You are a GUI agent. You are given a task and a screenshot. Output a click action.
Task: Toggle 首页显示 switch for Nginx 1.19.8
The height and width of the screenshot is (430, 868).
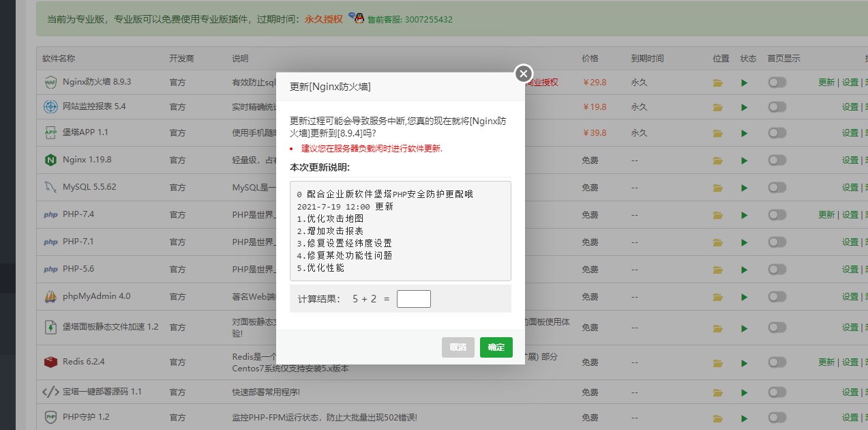777,160
